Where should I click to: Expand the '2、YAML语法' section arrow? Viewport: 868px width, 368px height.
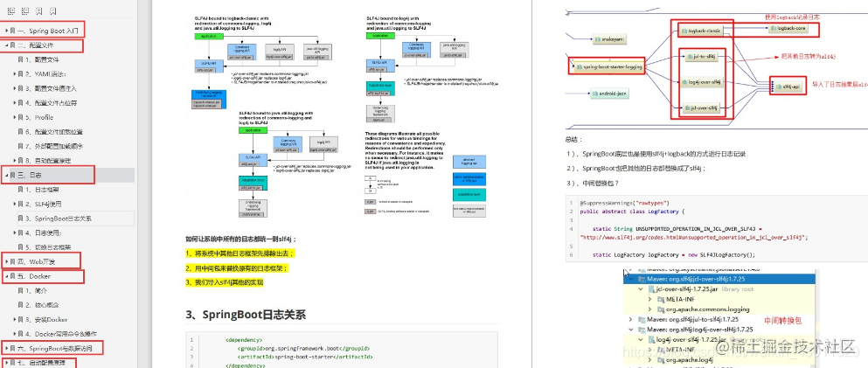click(x=15, y=74)
